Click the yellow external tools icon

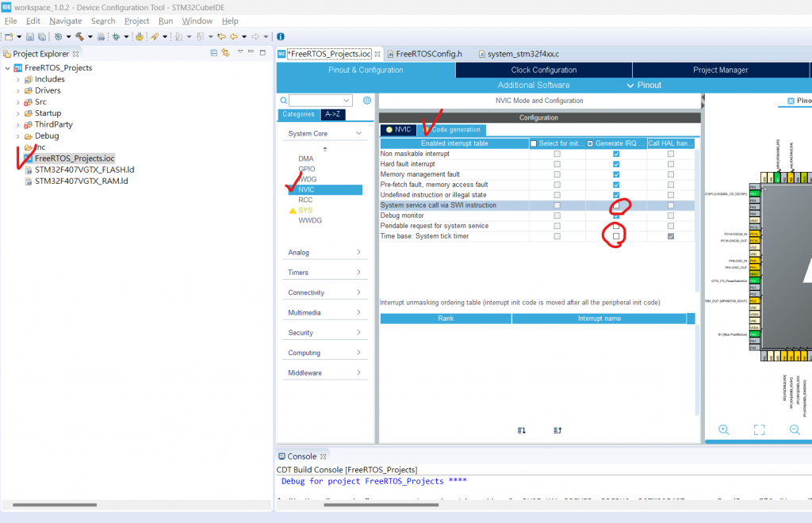[140, 36]
